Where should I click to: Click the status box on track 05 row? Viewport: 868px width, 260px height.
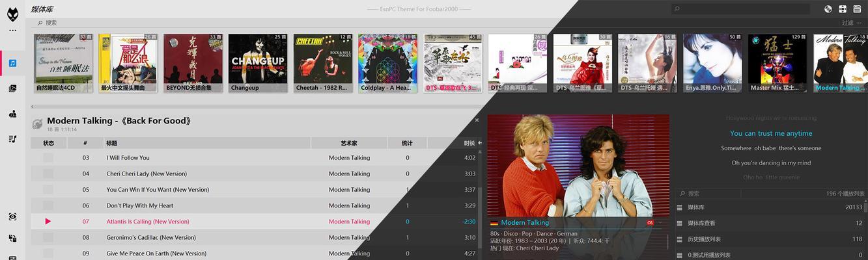[48, 190]
